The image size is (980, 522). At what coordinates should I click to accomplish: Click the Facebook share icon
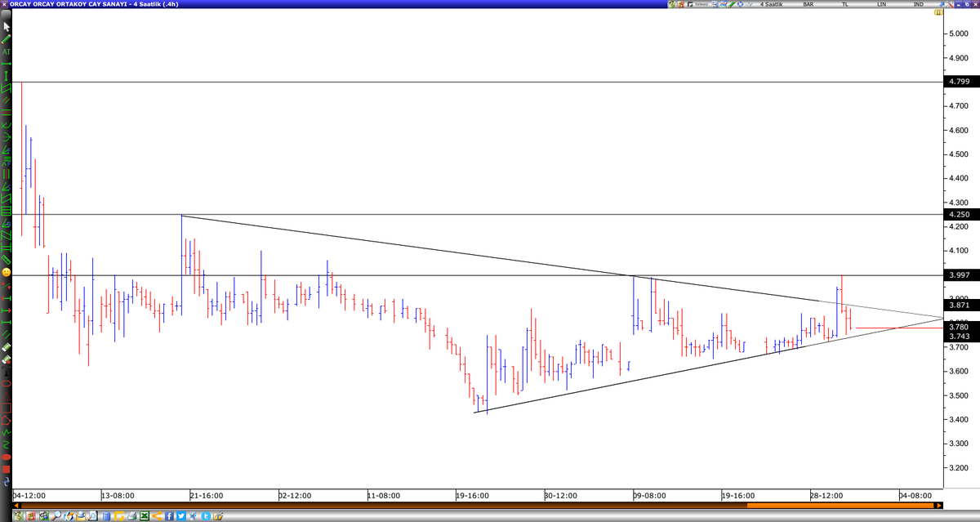point(169,515)
